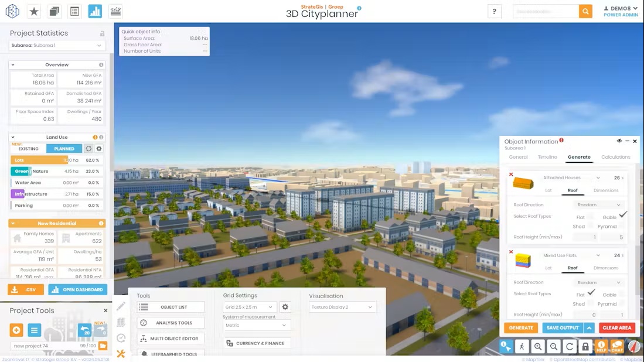Screen dimensions: 644x362
Task: Click the Open Dashboard button
Action: click(78, 289)
